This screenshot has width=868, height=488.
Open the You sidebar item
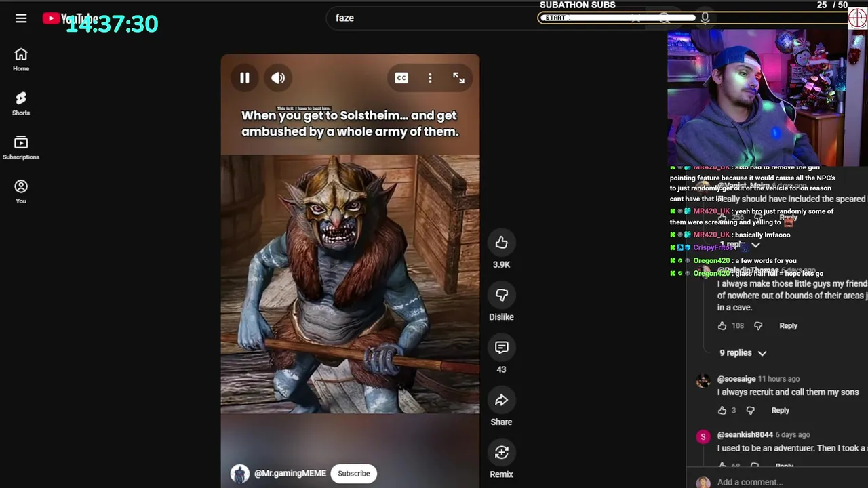click(21, 192)
